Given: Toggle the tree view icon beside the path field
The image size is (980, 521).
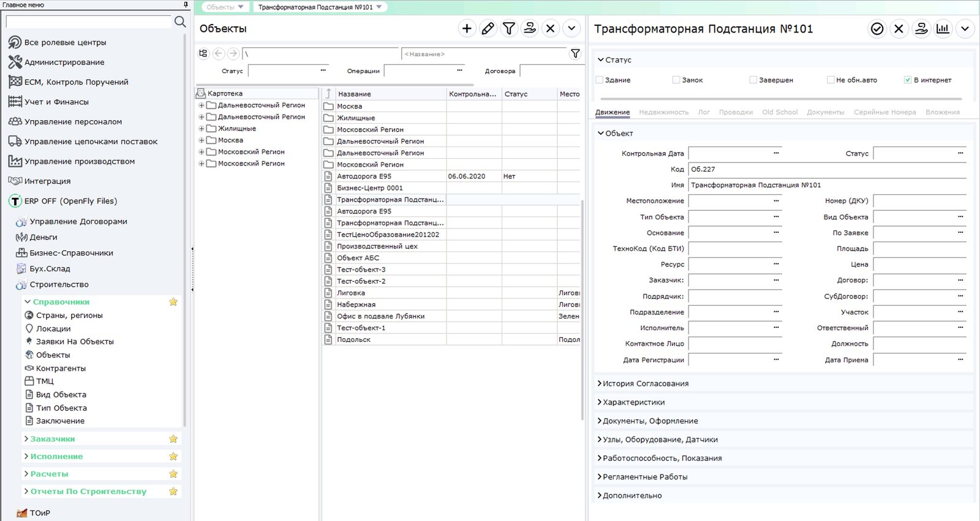Looking at the screenshot, I should pyautogui.click(x=203, y=54).
